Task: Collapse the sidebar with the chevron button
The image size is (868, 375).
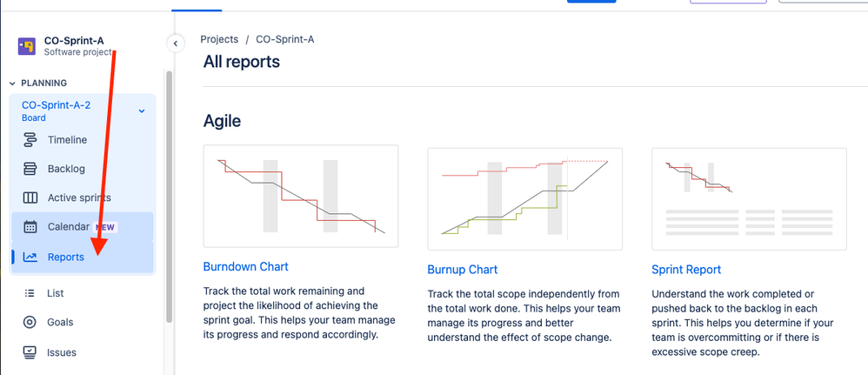Action: 176,44
